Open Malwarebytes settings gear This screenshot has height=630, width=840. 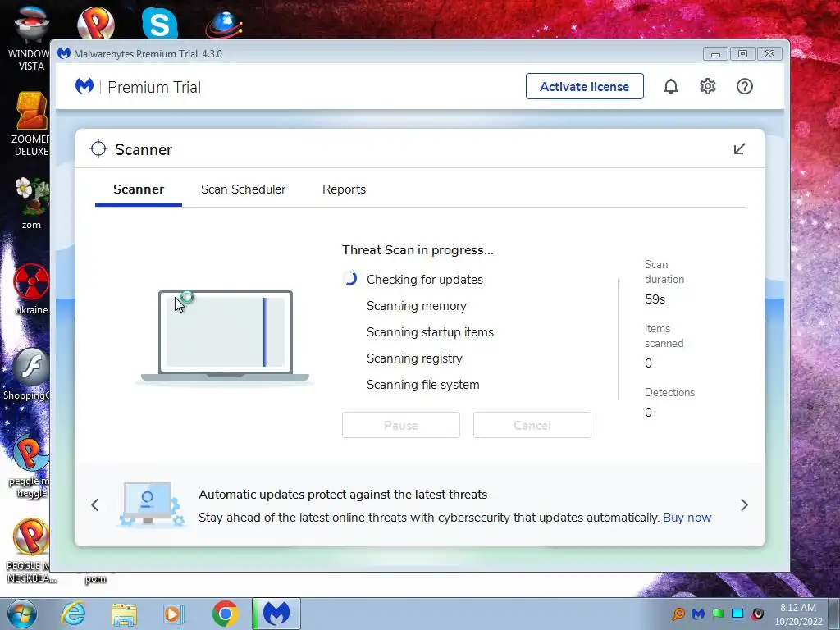point(708,86)
